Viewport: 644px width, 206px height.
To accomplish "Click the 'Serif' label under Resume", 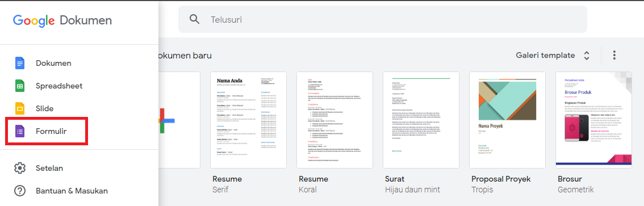I will click(x=220, y=190).
